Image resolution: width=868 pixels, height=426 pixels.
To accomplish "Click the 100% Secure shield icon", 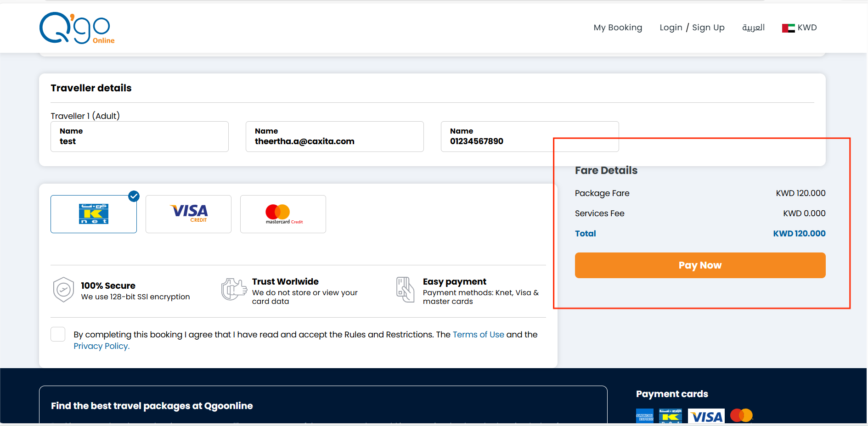I will pos(63,290).
